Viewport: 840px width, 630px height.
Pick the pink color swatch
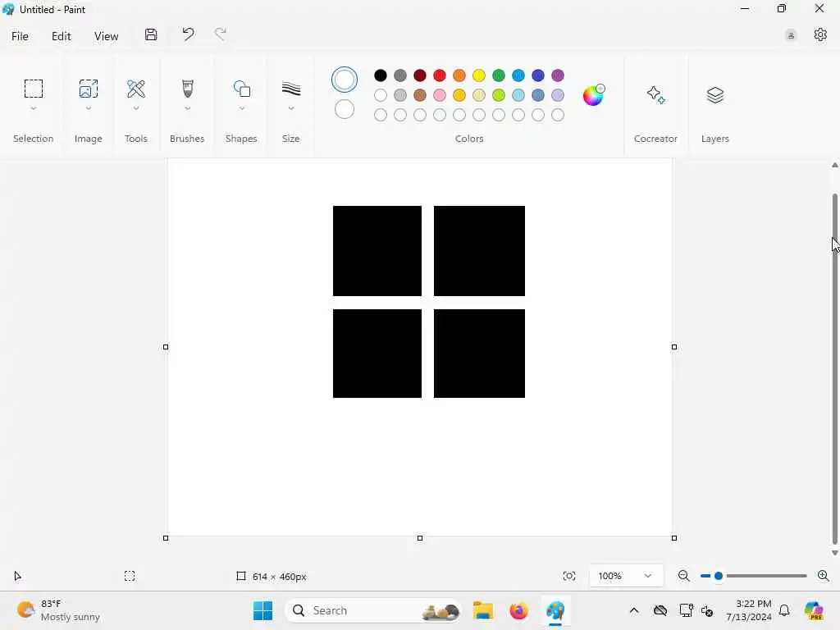pyautogui.click(x=440, y=95)
